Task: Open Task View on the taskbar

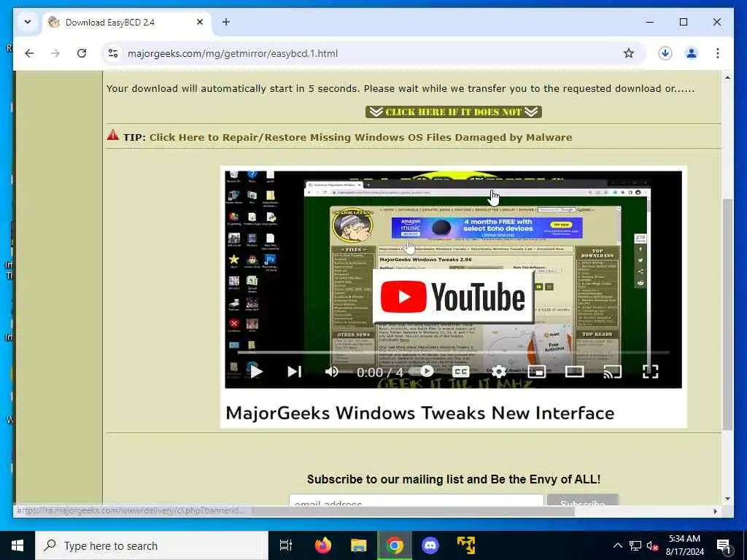Action: point(285,545)
